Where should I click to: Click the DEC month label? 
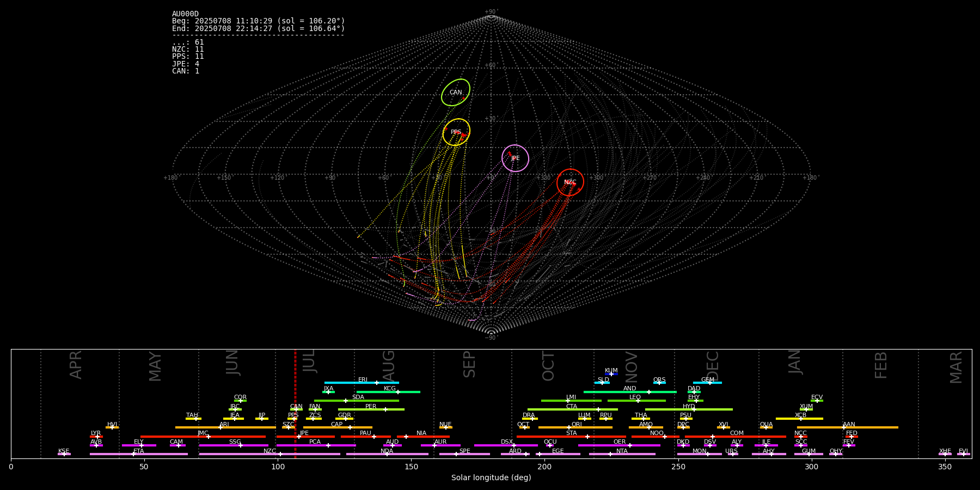tap(712, 366)
